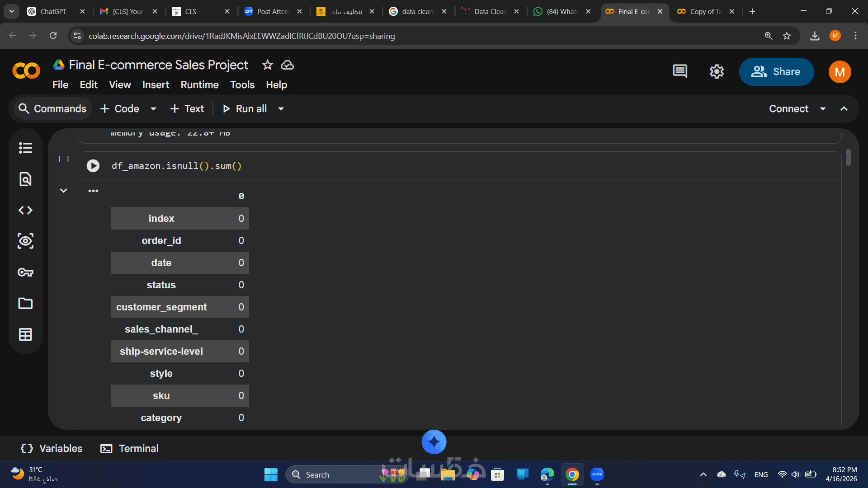Open the comments panel icon
The height and width of the screenshot is (488, 868).
[680, 71]
